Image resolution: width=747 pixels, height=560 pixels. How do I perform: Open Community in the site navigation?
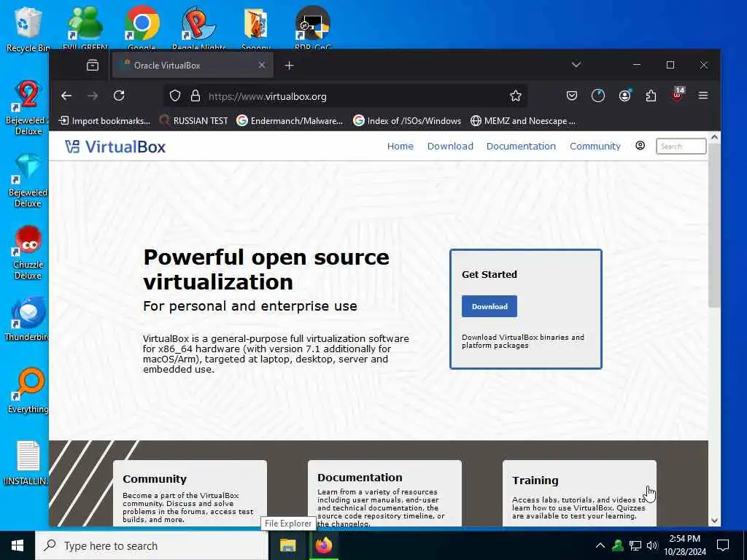point(595,146)
